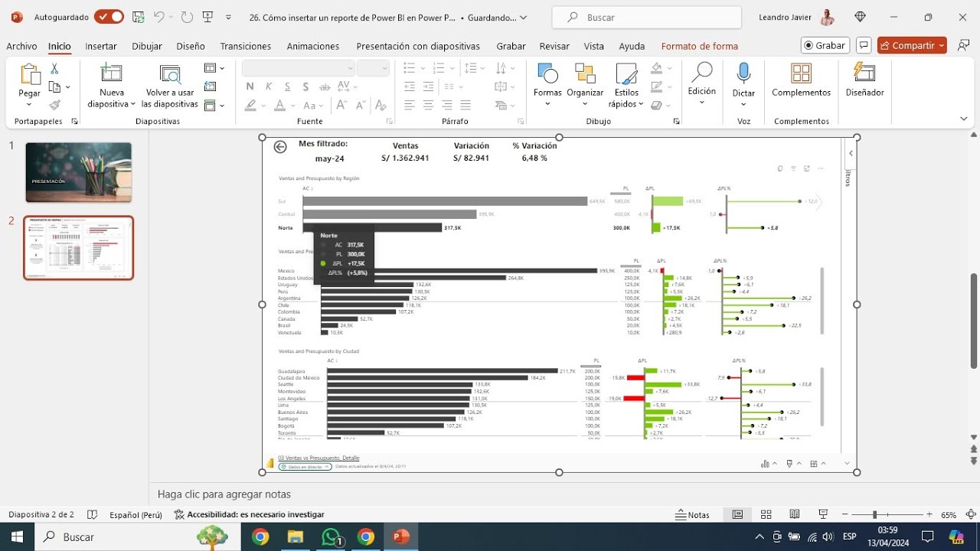The width and height of the screenshot is (980, 551).
Task: Open the font name combo box
Action: pyautogui.click(x=299, y=68)
